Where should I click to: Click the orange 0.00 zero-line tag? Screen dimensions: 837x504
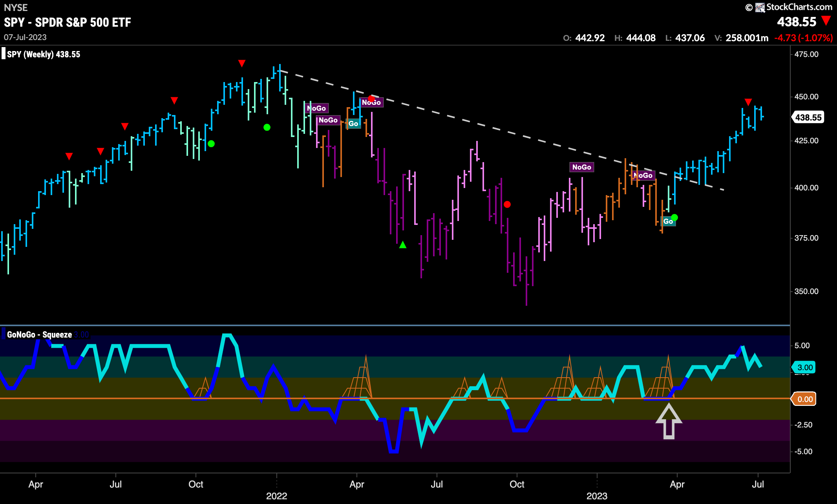(x=803, y=399)
